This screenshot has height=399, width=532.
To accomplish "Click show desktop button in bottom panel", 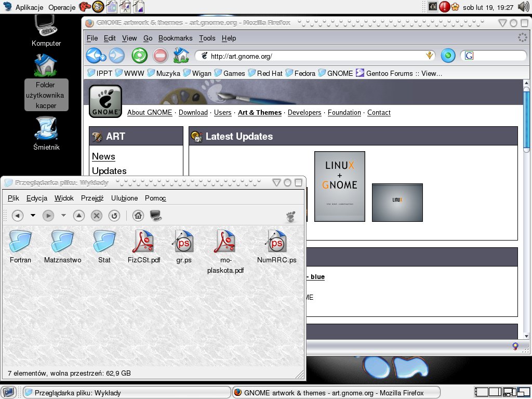I will point(8,392).
